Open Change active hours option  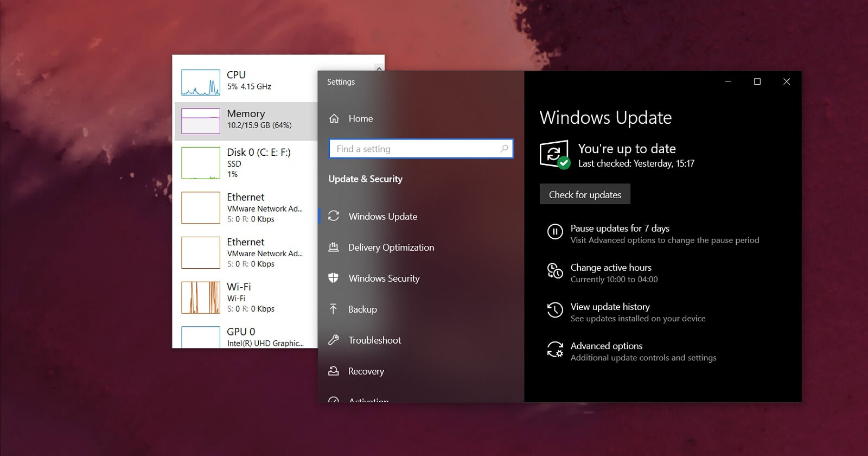click(x=611, y=268)
